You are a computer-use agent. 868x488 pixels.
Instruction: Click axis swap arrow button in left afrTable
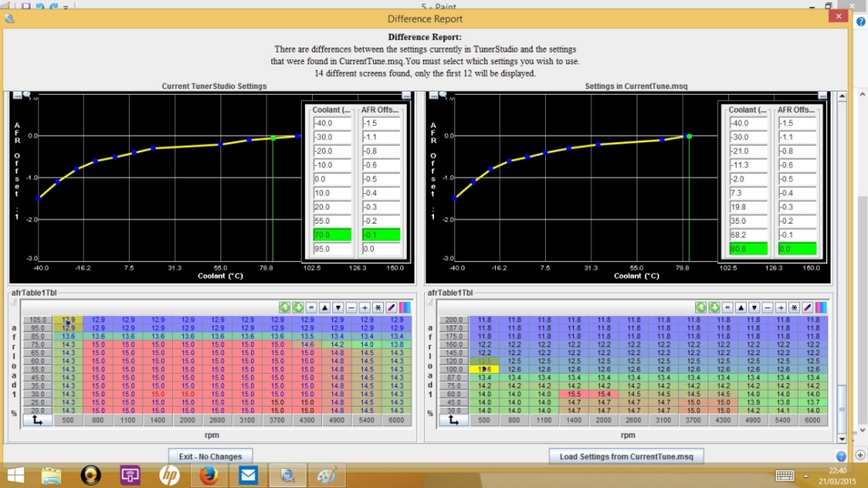click(x=37, y=420)
